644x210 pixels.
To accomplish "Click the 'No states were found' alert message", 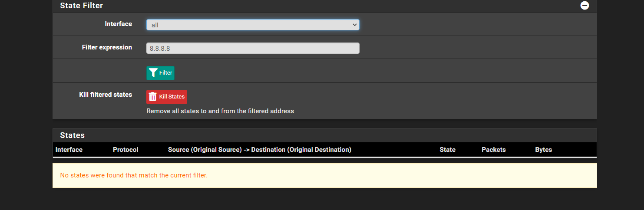I will (x=134, y=175).
